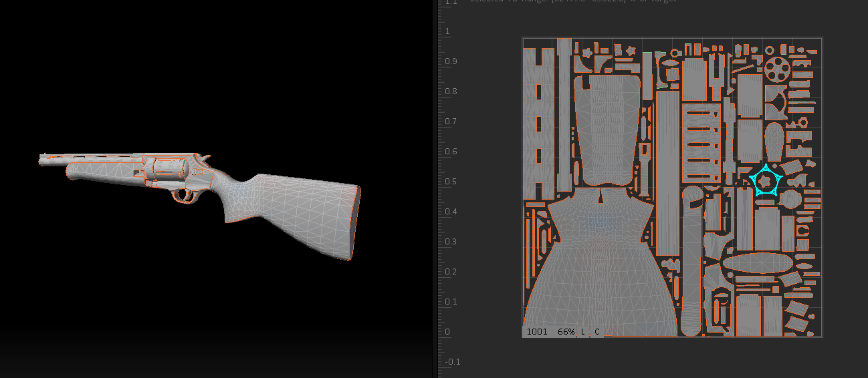Click the -0.1 mark on the vertical ruler
The height and width of the screenshot is (378, 868).
(453, 362)
